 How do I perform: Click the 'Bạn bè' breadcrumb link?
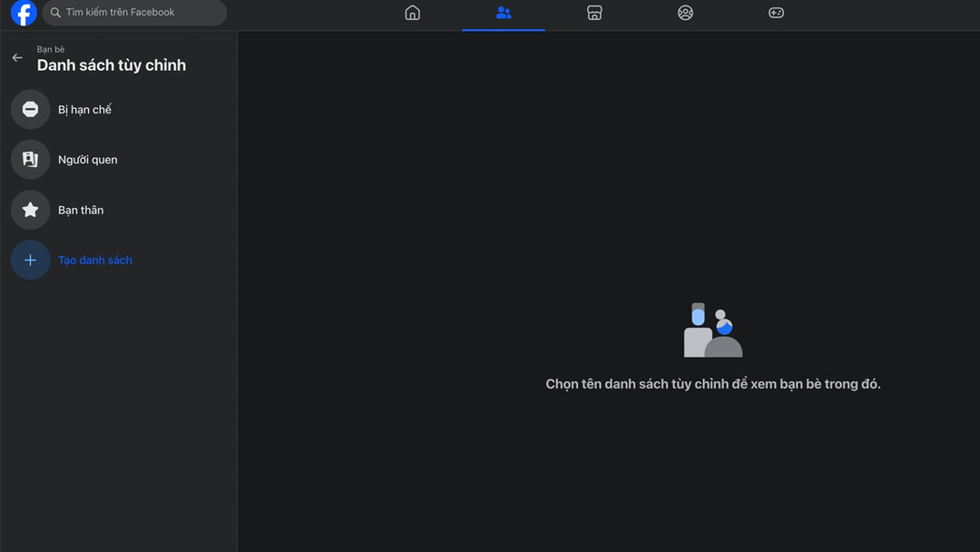pyautogui.click(x=51, y=49)
